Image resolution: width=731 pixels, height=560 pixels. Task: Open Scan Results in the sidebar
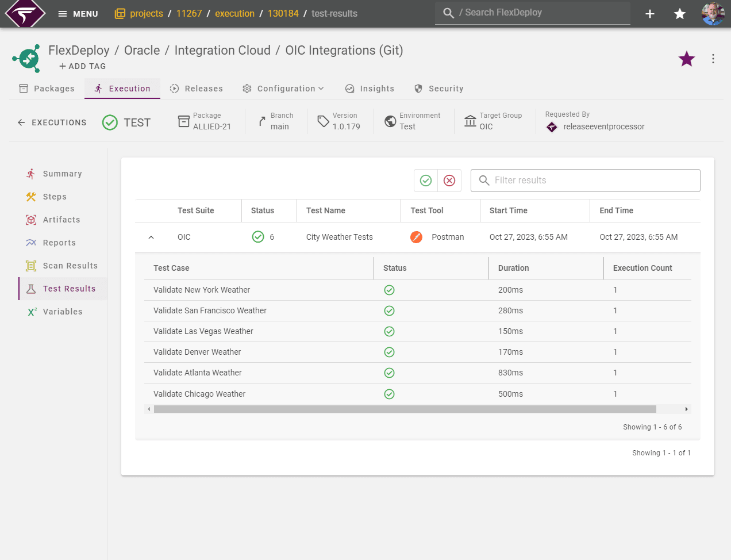click(x=63, y=266)
